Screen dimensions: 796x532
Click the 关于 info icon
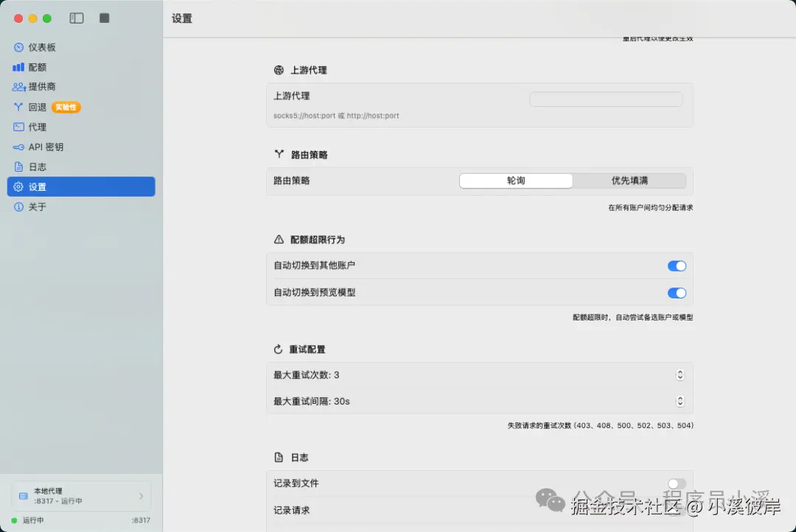pyautogui.click(x=18, y=206)
